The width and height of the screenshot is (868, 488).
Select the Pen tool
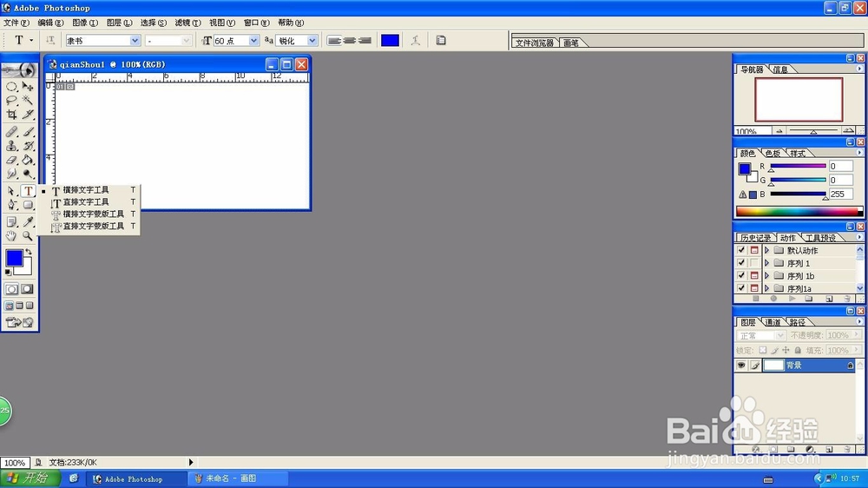click(x=11, y=205)
